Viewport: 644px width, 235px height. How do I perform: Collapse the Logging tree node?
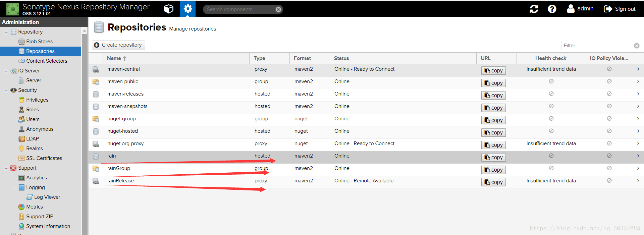[14, 188]
